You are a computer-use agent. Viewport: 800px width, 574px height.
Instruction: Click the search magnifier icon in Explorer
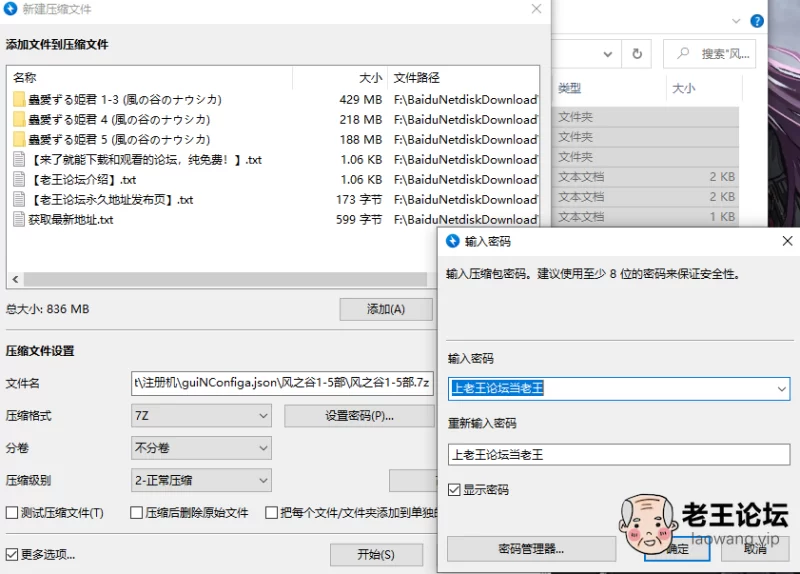(x=683, y=53)
